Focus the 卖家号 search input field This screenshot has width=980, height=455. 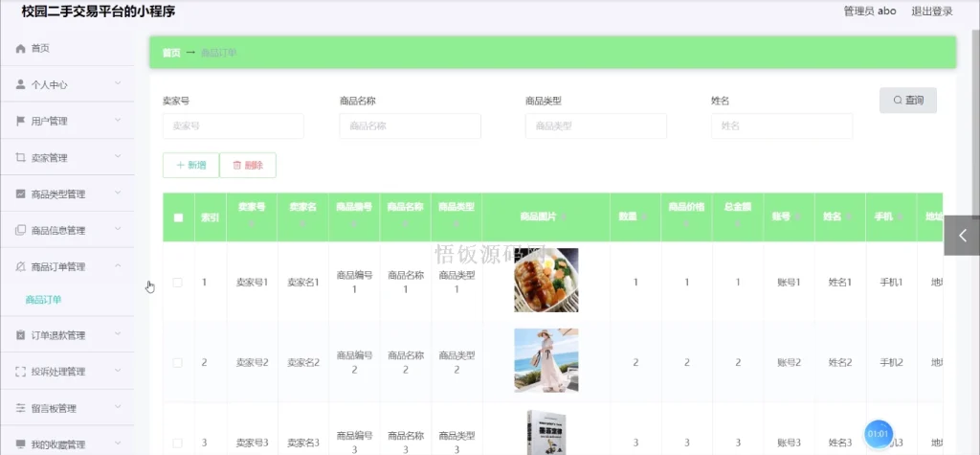click(x=234, y=125)
